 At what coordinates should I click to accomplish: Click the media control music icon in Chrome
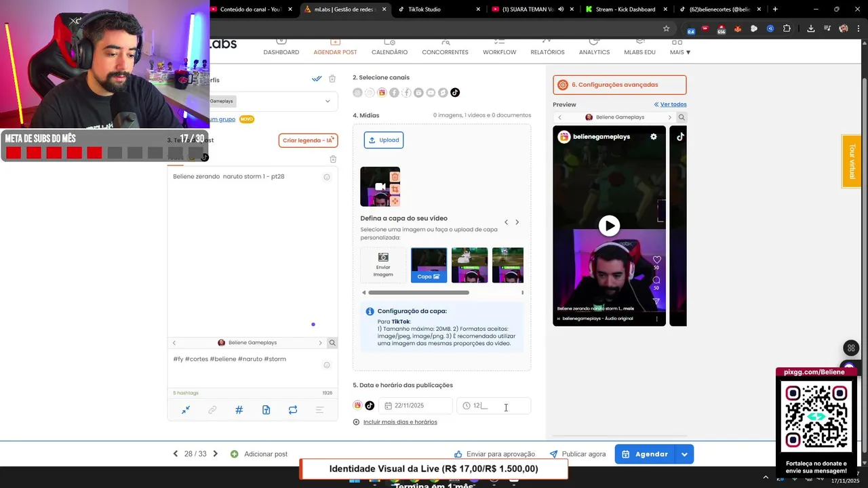click(827, 28)
